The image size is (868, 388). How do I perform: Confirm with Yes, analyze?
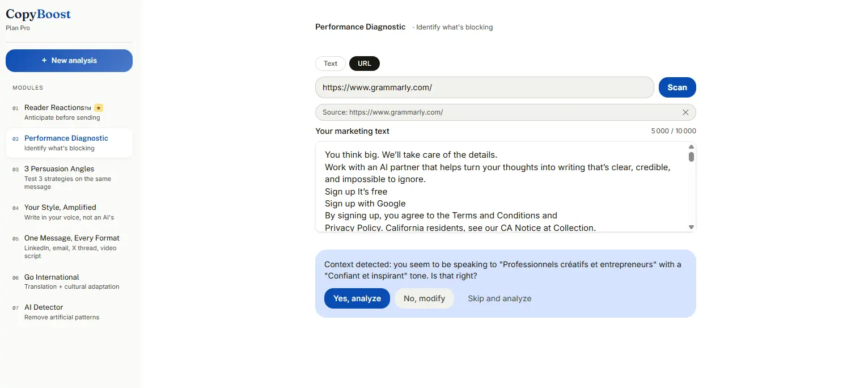tap(357, 298)
